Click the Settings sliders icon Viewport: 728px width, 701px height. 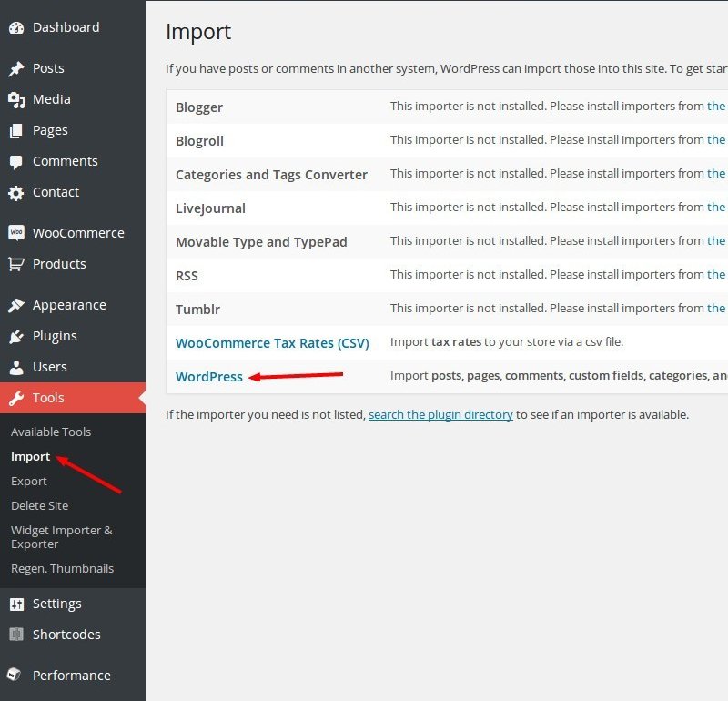click(x=16, y=604)
